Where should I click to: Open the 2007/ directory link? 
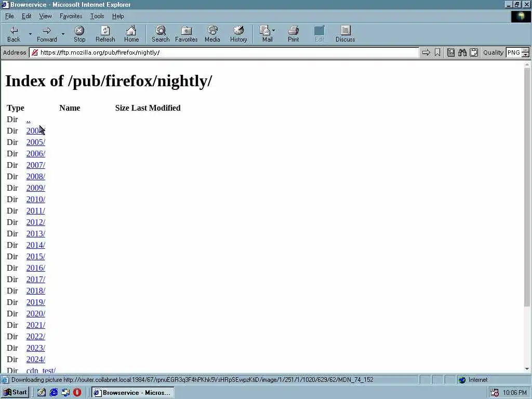click(x=36, y=165)
